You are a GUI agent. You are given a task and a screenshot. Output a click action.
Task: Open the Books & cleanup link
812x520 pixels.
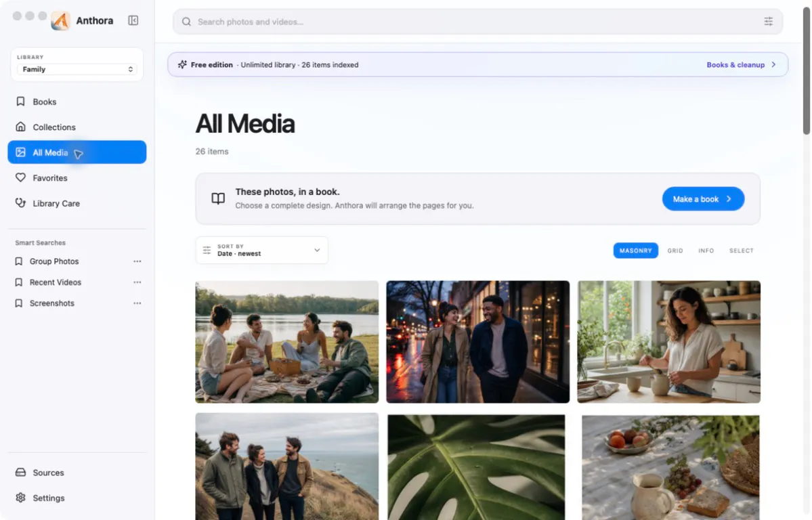tap(735, 65)
